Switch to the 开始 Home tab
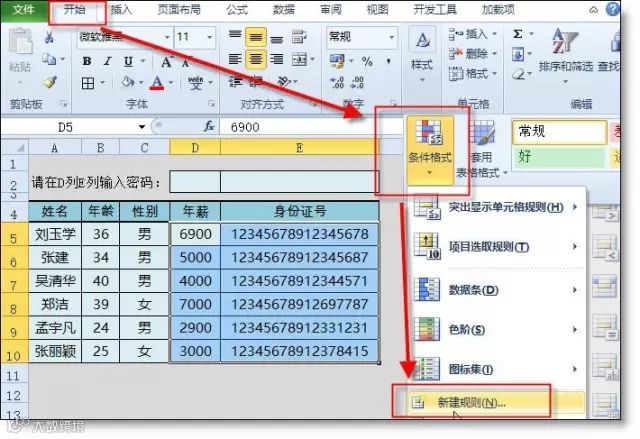The height and width of the screenshot is (439, 640). point(75,10)
